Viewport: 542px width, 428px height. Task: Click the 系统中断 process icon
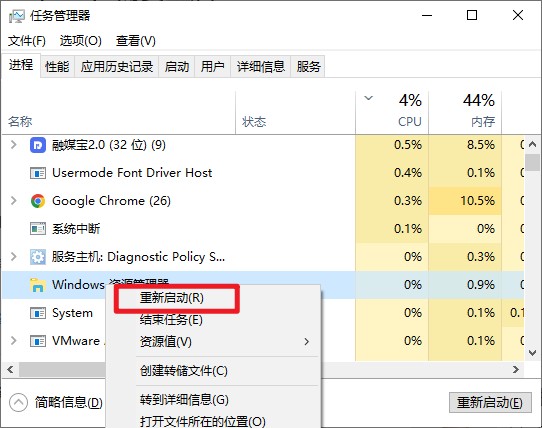point(38,229)
